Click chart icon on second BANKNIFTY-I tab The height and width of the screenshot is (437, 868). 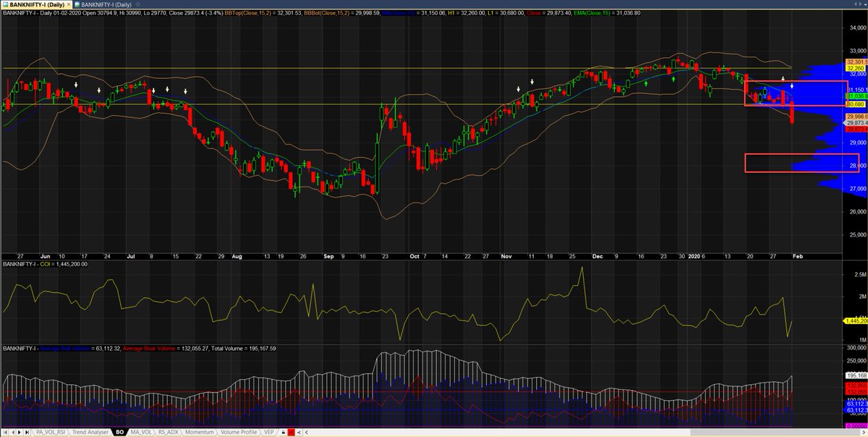click(77, 5)
